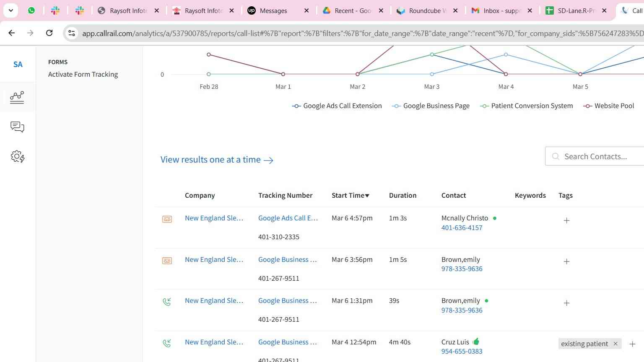Click voicemail icon for Mar 6 4:57pm call
The height and width of the screenshot is (362, 644).
167,219
